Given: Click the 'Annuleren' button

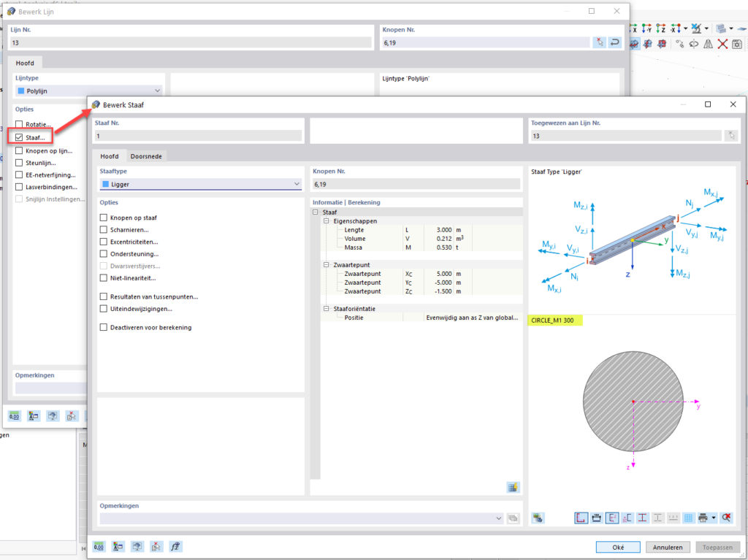Looking at the screenshot, I should (668, 547).
